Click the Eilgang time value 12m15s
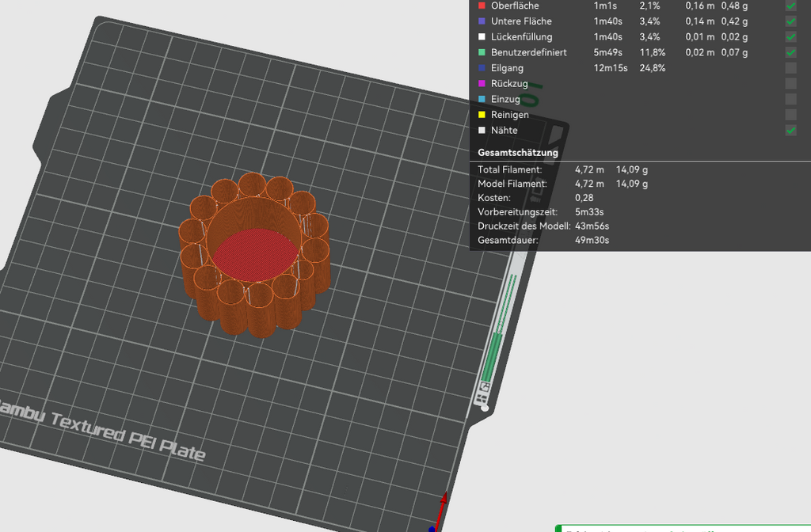 [611, 68]
